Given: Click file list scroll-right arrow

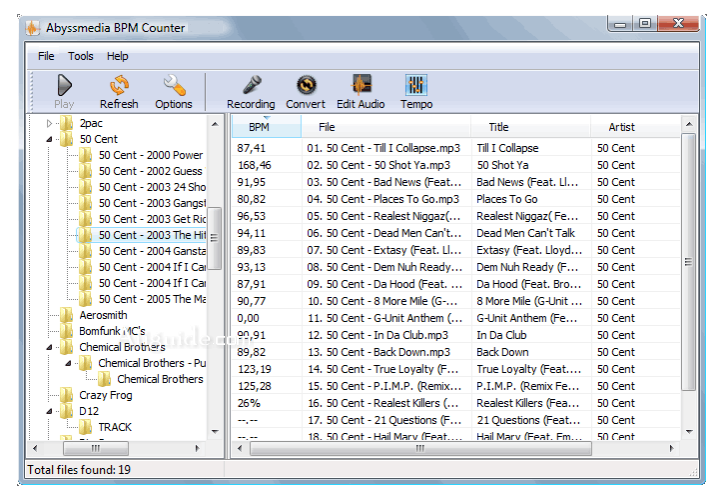Looking at the screenshot, I should coord(672,448).
